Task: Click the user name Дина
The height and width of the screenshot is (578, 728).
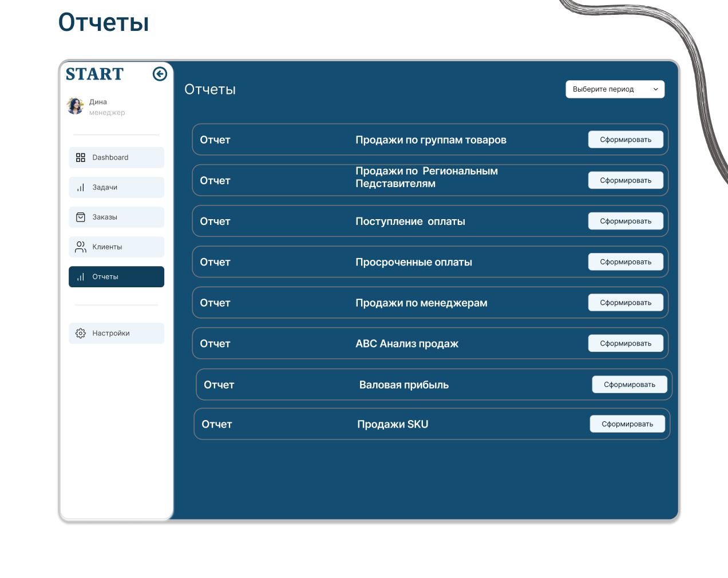Action: (x=98, y=102)
